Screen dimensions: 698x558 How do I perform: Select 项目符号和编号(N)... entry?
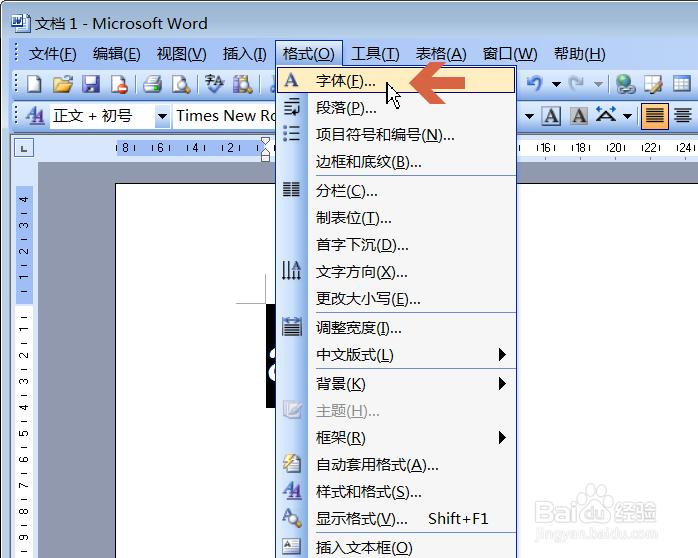tap(396, 134)
